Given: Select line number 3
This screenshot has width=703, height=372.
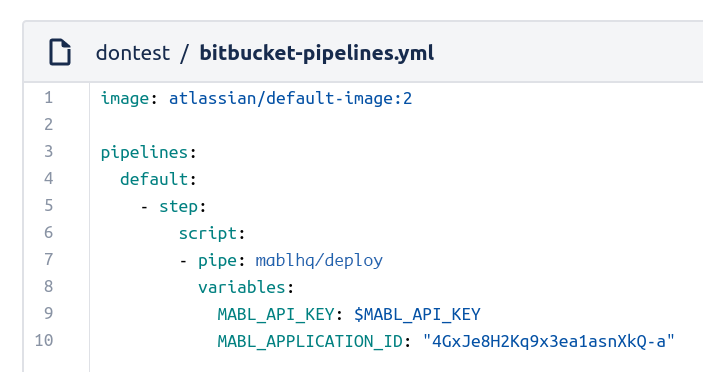Looking at the screenshot, I should click(48, 151).
